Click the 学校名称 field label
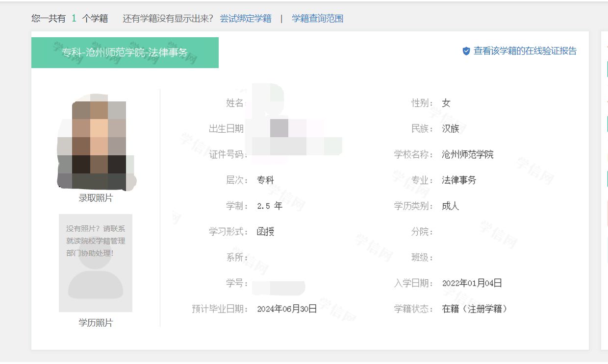 [414, 155]
